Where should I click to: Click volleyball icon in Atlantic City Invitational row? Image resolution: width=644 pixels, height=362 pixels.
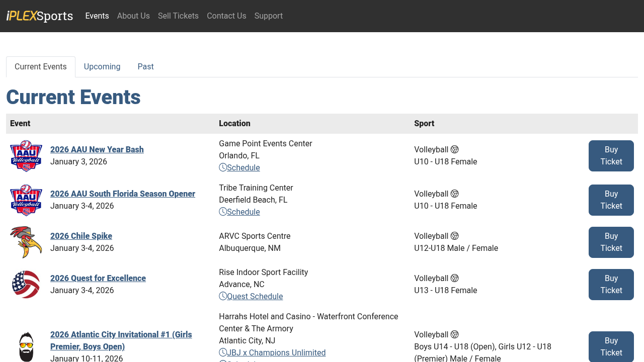pos(455,334)
